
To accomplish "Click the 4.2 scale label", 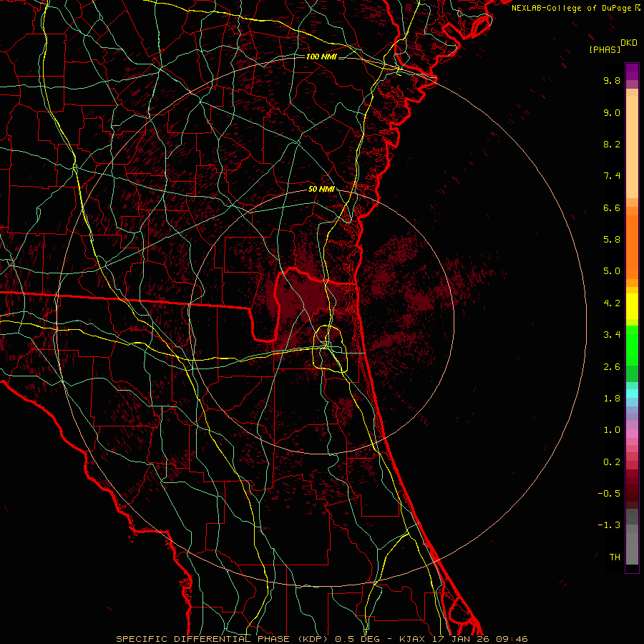I will 612,303.
